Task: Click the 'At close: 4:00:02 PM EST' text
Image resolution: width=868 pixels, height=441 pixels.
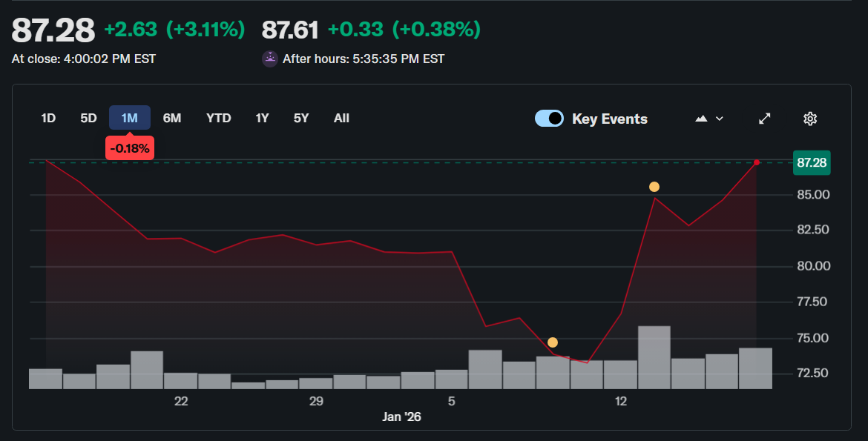Action: click(84, 59)
